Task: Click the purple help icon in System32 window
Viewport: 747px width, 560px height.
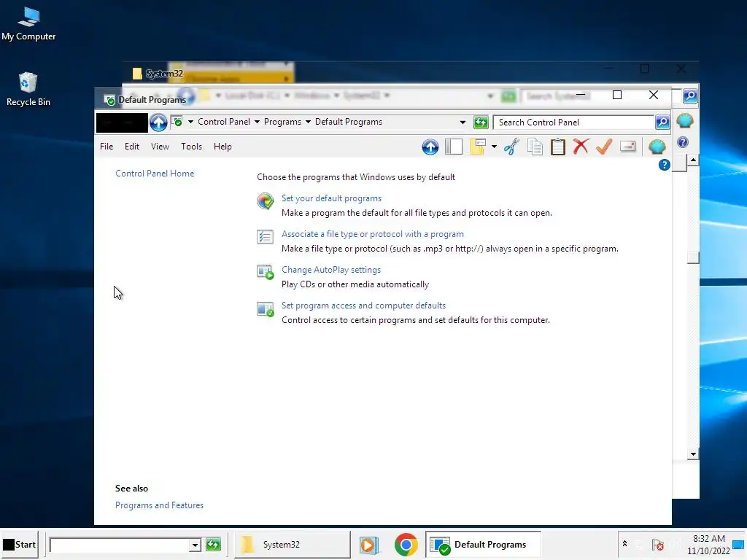Action: tap(683, 142)
